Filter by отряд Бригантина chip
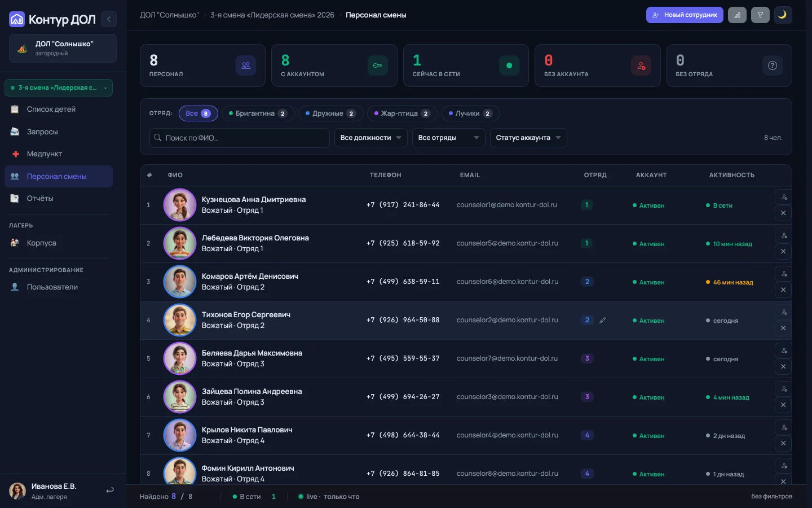812x508 pixels. (258, 113)
